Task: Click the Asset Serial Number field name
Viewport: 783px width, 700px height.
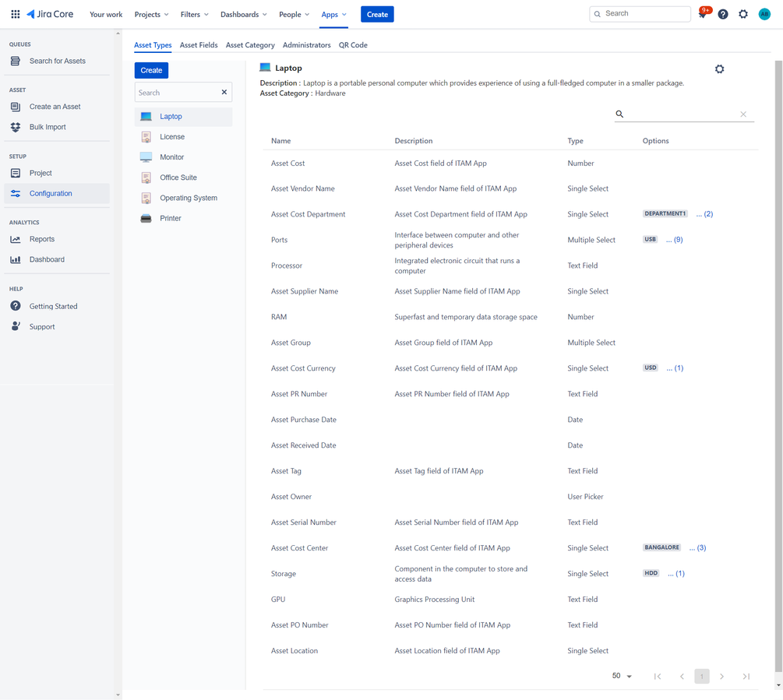Action: click(x=304, y=522)
